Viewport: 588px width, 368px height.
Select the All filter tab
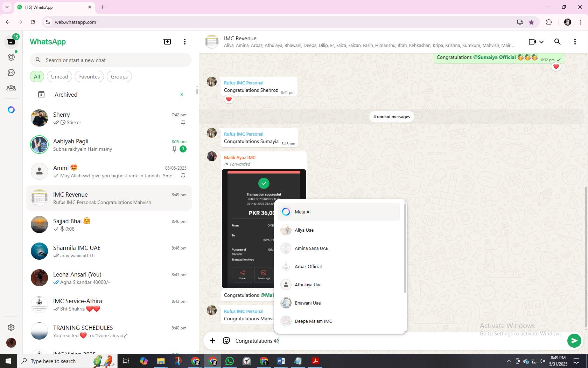(x=37, y=76)
